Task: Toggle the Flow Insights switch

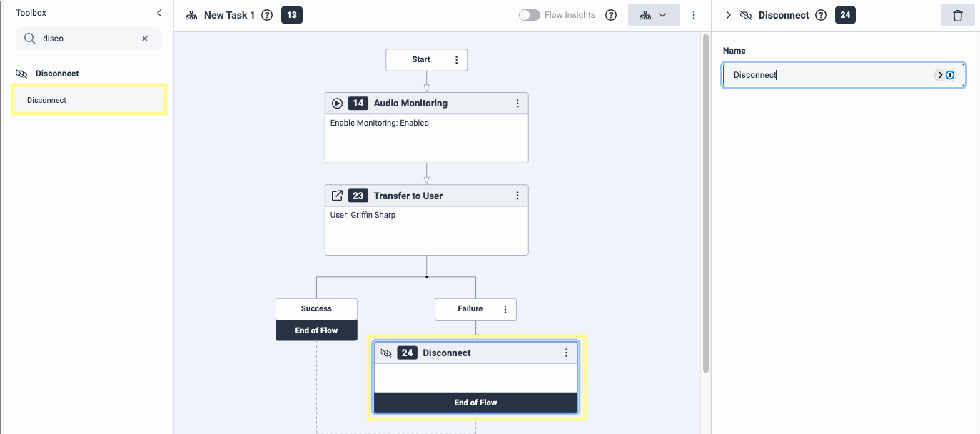Action: tap(530, 15)
